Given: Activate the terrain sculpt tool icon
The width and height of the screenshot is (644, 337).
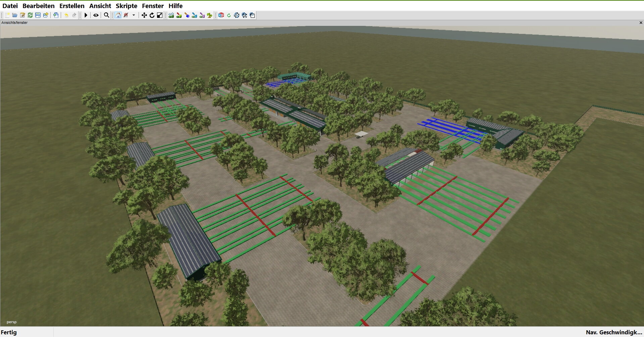Looking at the screenshot, I should (x=171, y=15).
